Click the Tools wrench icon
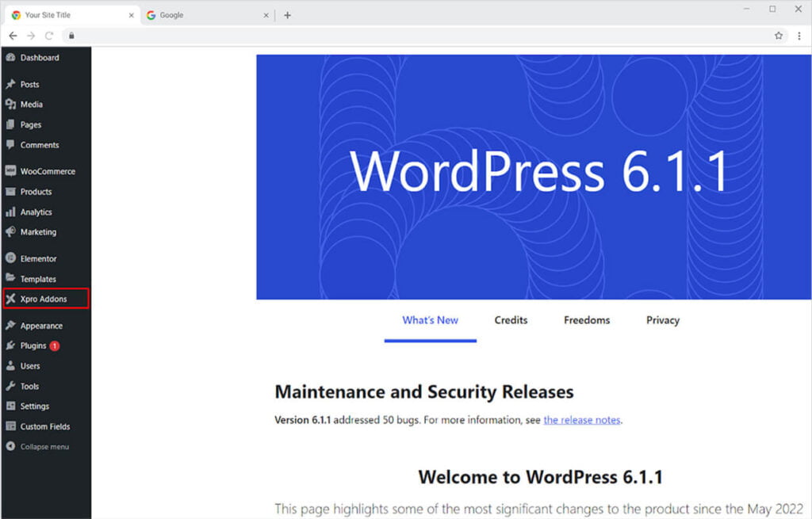The image size is (812, 519). tap(10, 387)
